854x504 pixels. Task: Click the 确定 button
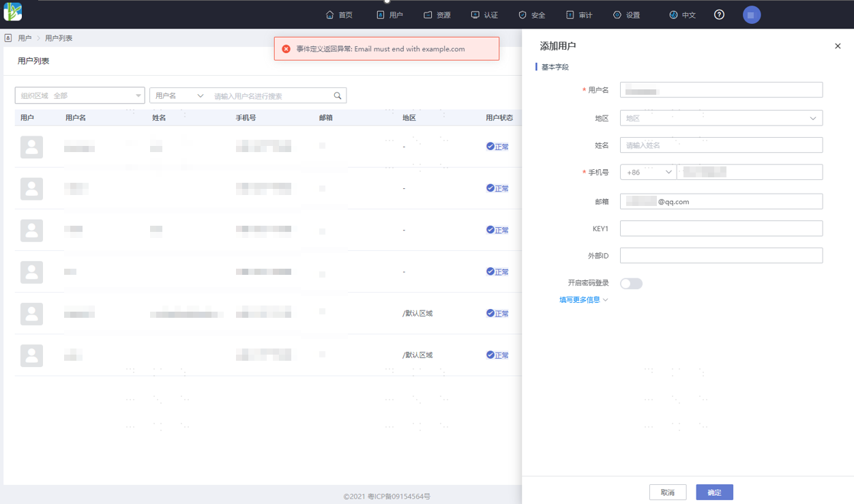point(714,492)
